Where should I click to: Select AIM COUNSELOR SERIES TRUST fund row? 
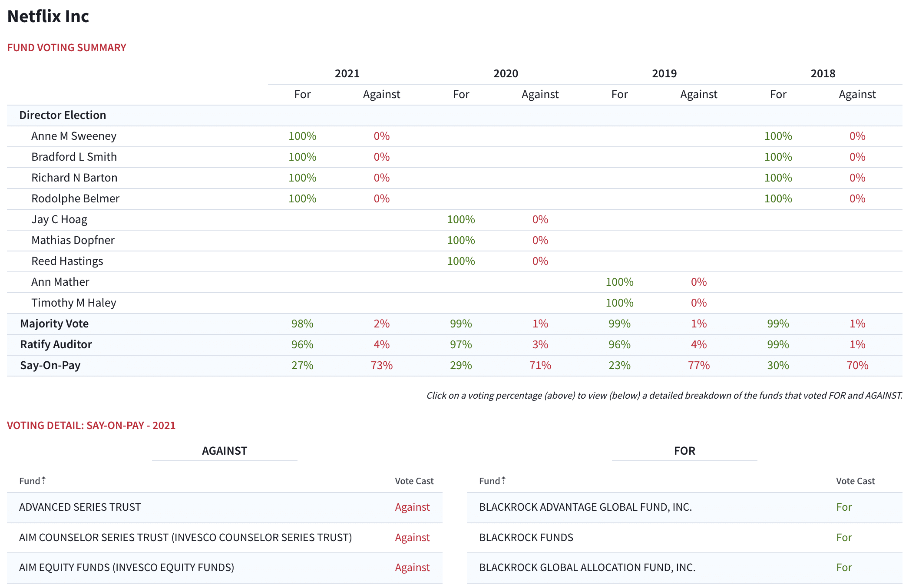(225, 538)
